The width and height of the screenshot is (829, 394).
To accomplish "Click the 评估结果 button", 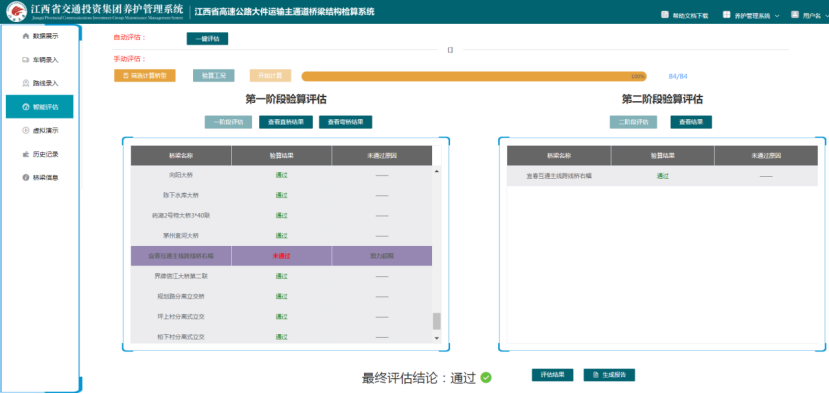I will tap(552, 375).
